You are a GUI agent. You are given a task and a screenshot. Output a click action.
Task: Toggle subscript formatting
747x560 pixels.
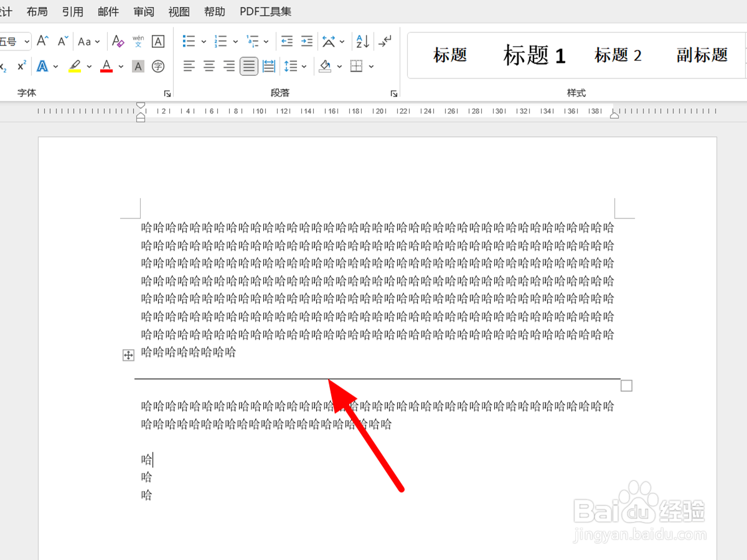pyautogui.click(x=4, y=66)
